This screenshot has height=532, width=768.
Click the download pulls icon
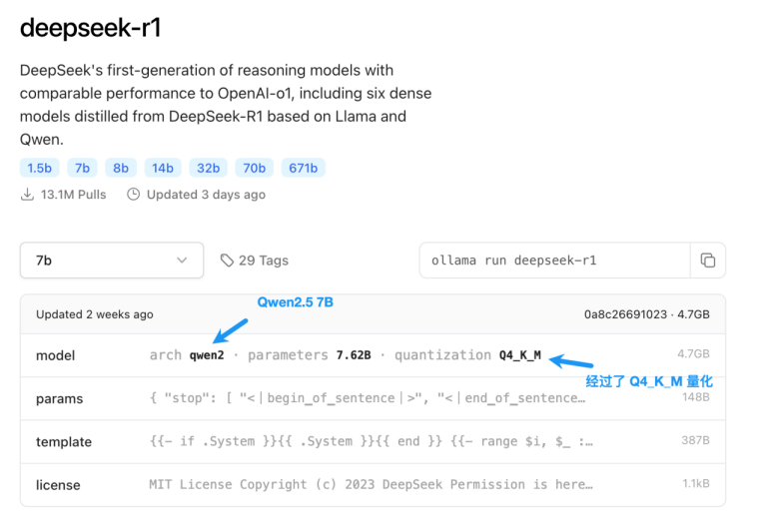coord(27,195)
